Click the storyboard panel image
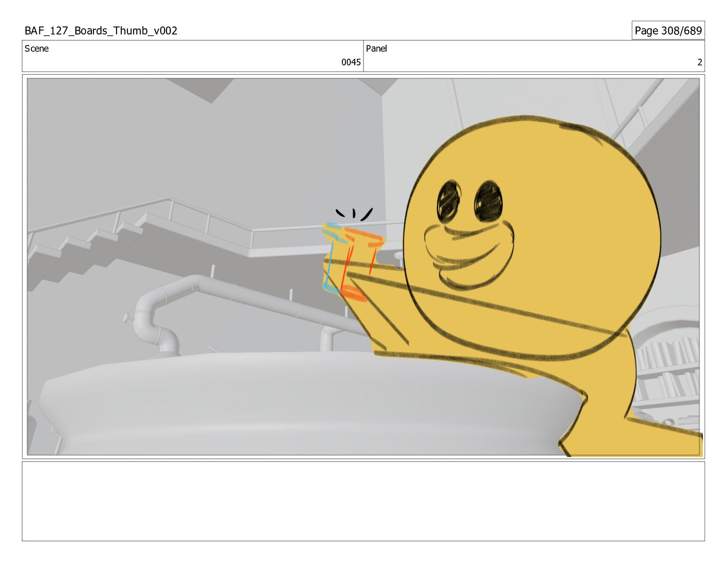Image resolution: width=728 pixels, height=563 pixels. coord(363,267)
